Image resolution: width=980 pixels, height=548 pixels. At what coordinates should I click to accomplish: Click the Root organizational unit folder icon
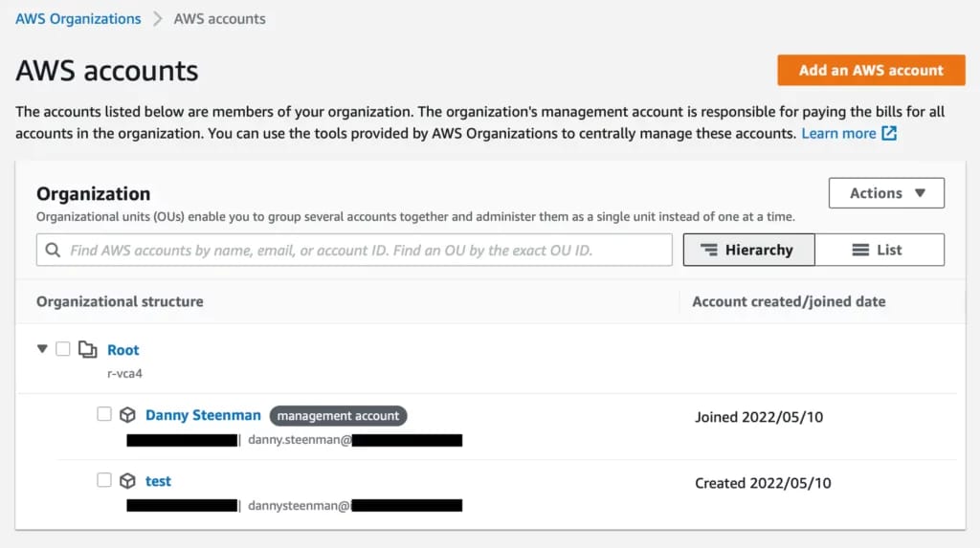(87, 349)
